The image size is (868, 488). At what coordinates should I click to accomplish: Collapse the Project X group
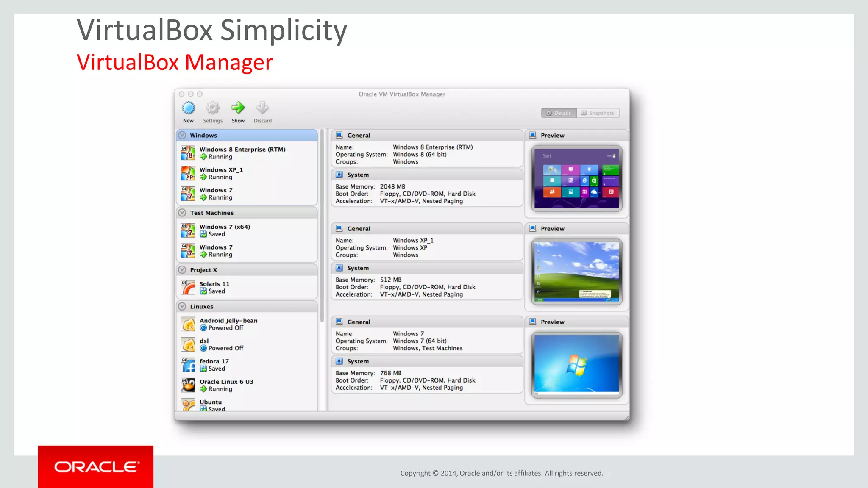click(x=182, y=270)
